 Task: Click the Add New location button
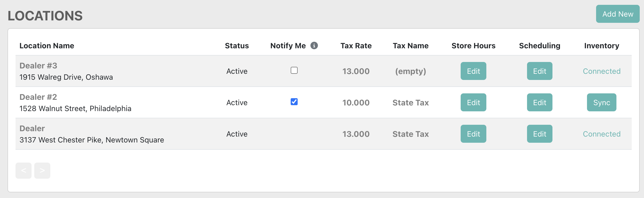click(618, 14)
